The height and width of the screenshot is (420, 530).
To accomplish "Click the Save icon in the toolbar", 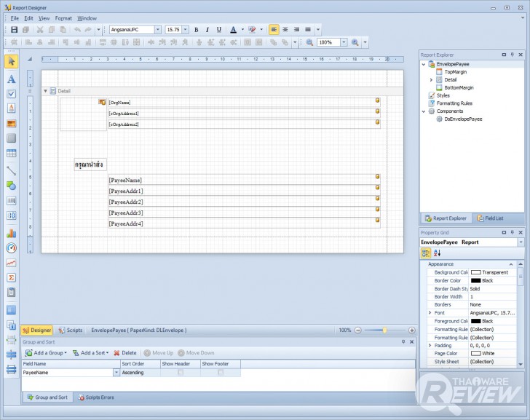I will tap(14, 30).
